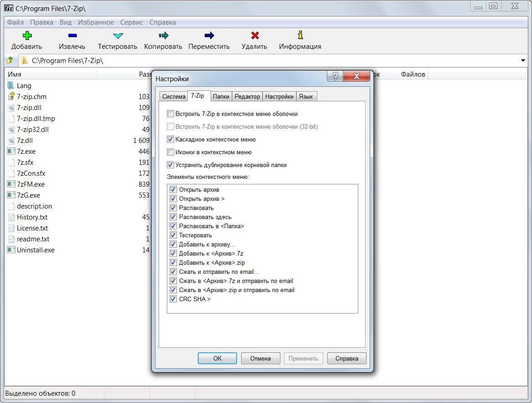
Task: Click the OK button
Action: pos(217,358)
